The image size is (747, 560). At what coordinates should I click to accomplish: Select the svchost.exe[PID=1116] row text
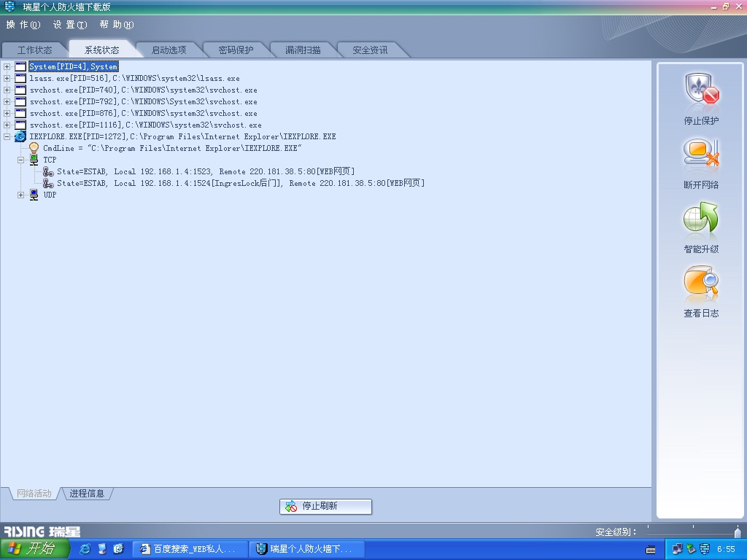click(145, 125)
